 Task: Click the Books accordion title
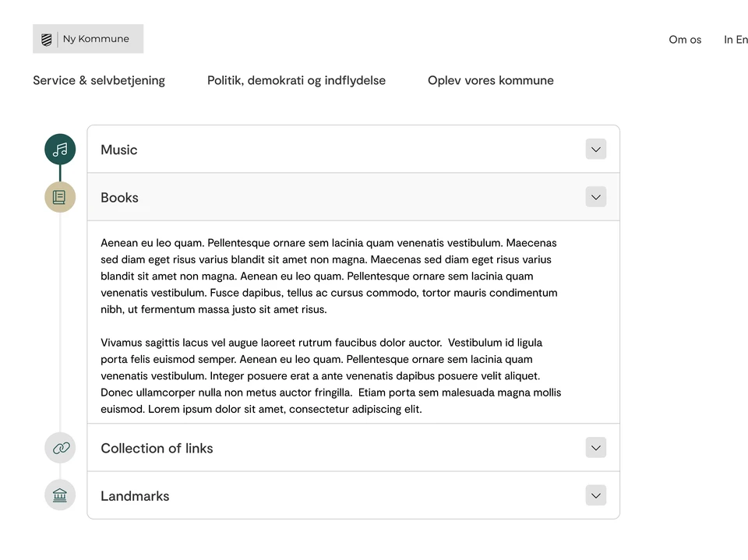120,198
